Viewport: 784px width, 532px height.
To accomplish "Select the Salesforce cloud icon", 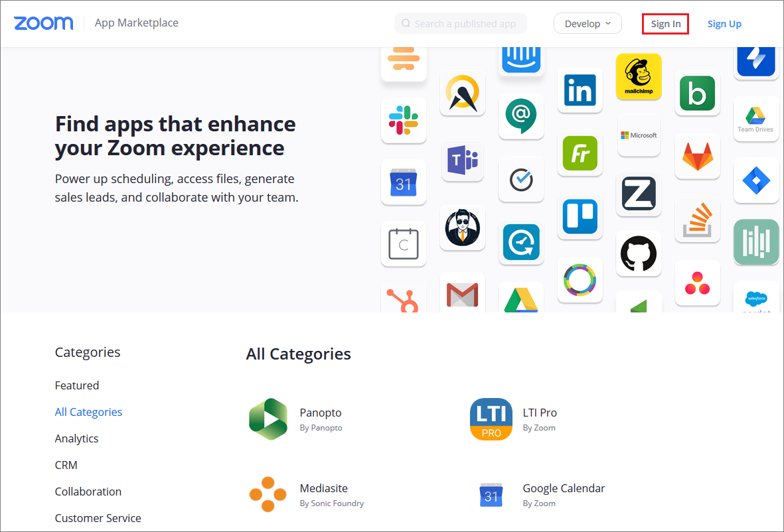I will click(756, 299).
